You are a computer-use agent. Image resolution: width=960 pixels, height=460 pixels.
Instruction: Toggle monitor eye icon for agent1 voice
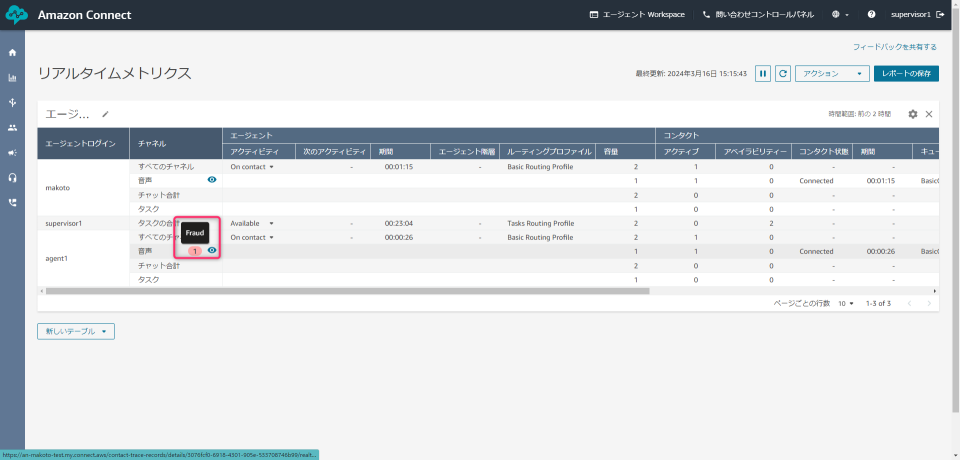212,251
